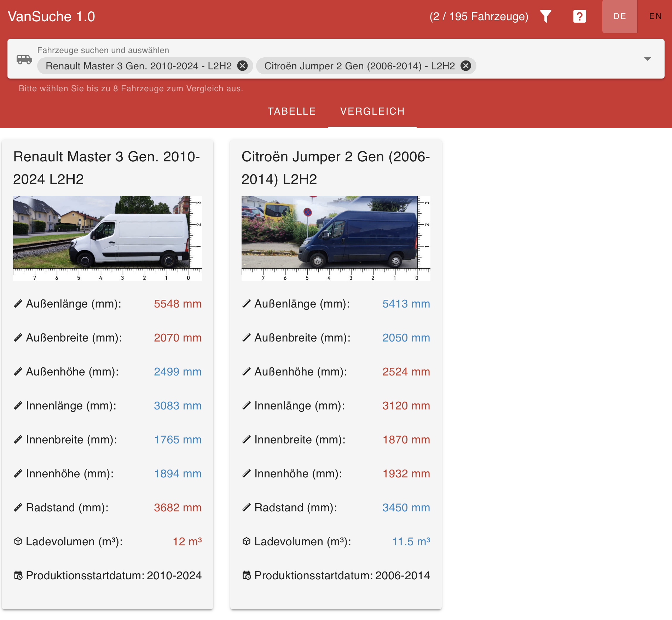Remove the Renault Master L2H2 chip
Viewport: 672px width, 620px height.
pyautogui.click(x=242, y=66)
